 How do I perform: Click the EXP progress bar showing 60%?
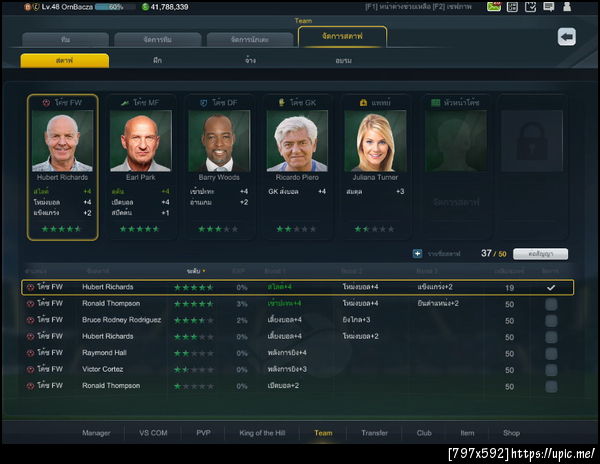coord(115,7)
